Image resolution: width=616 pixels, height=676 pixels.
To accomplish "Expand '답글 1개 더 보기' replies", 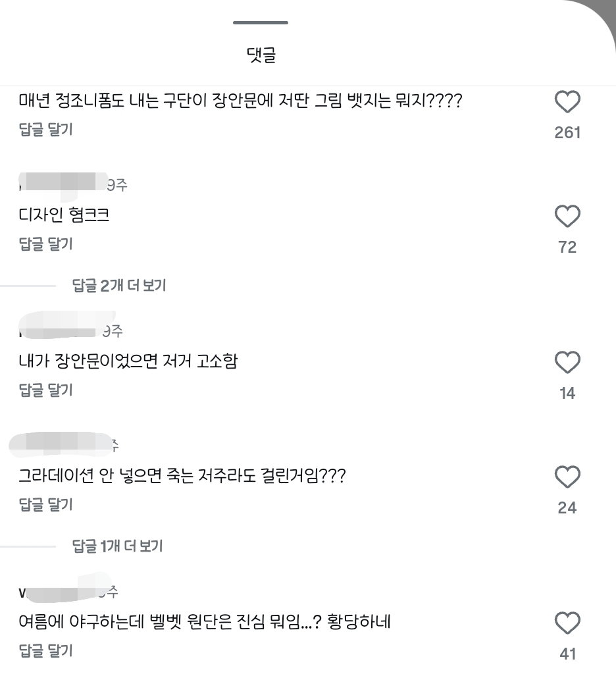I will click(x=117, y=546).
